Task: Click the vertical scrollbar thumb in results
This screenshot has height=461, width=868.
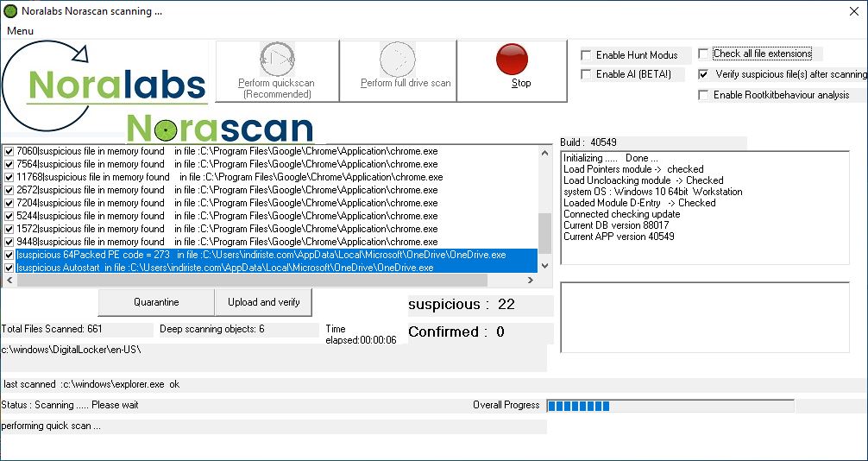Action: [544, 233]
